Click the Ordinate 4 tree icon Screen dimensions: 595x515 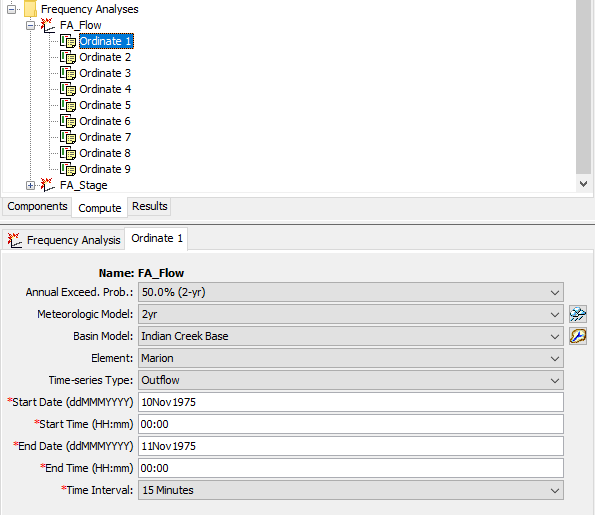(x=68, y=89)
